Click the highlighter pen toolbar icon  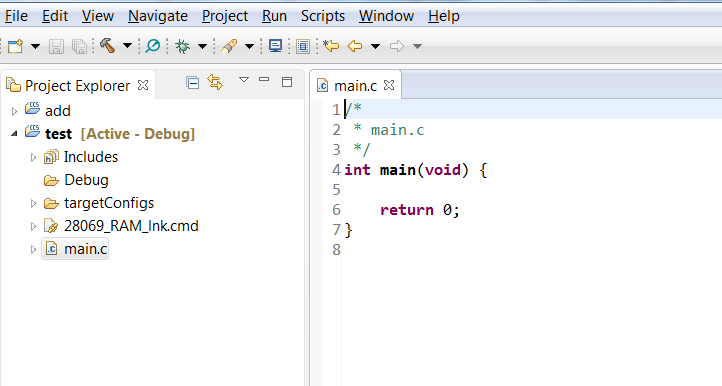click(x=229, y=46)
